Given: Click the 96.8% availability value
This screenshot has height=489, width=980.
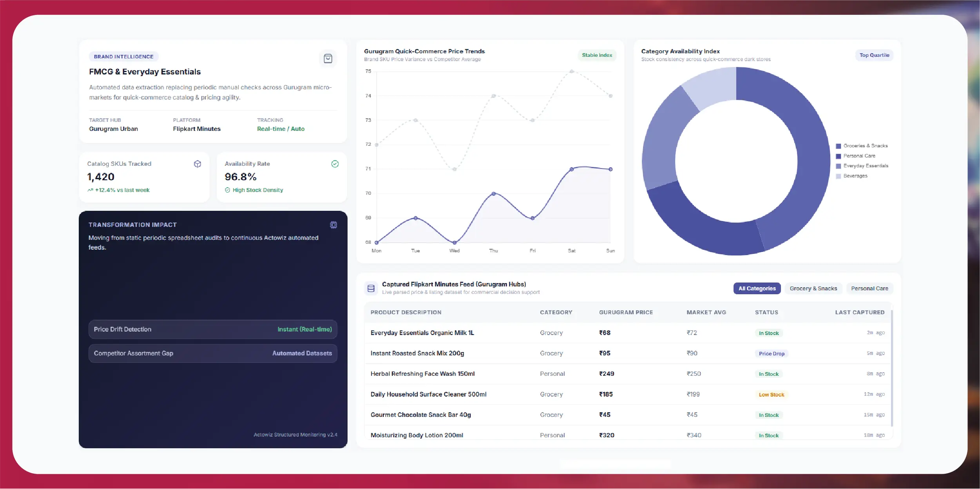Looking at the screenshot, I should click(241, 177).
